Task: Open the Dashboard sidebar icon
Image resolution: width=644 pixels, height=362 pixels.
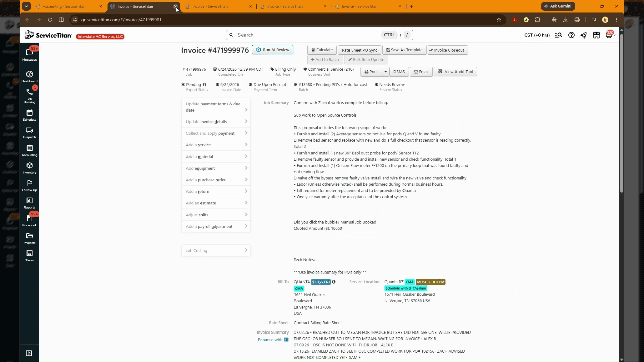Action: [30, 77]
